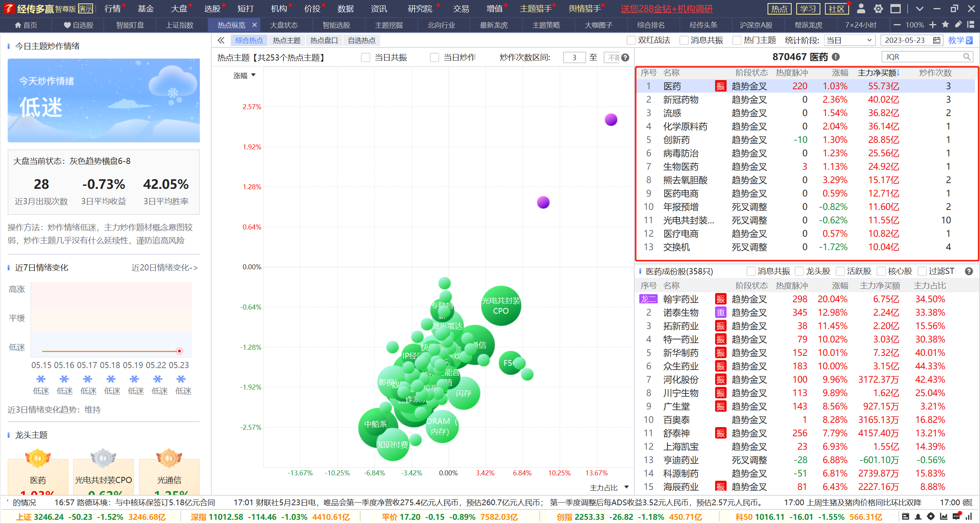This screenshot has height=524, width=980.
Task: Zoom out with the minus icon
Action: [897, 25]
